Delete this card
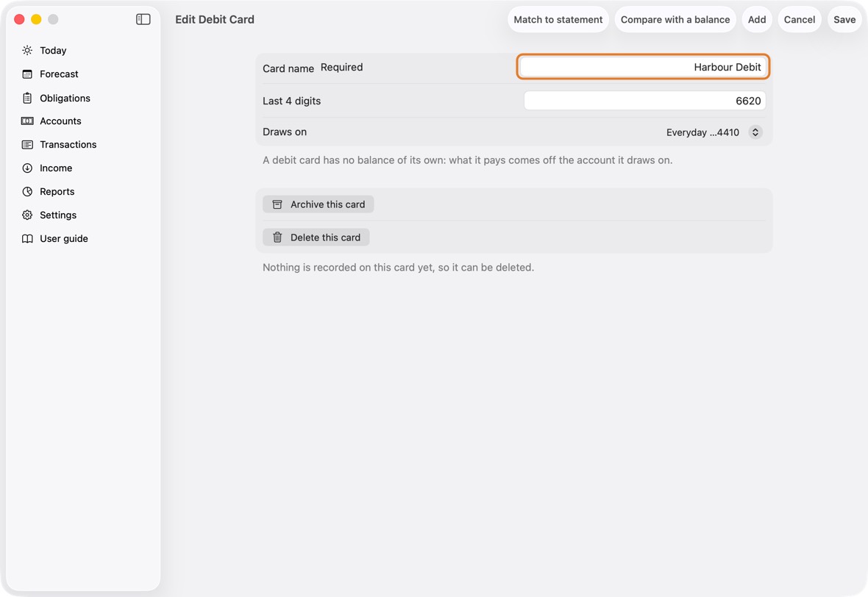This screenshot has width=868, height=597. pyautogui.click(x=316, y=237)
